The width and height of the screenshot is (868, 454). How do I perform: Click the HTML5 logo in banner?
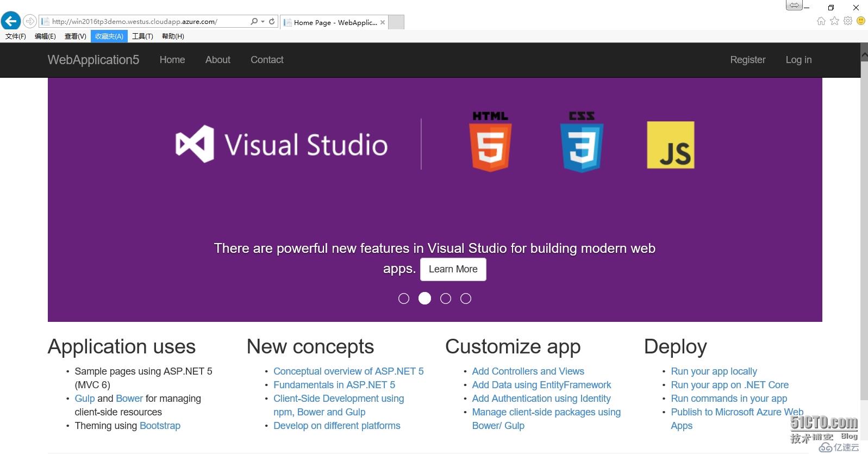point(490,142)
